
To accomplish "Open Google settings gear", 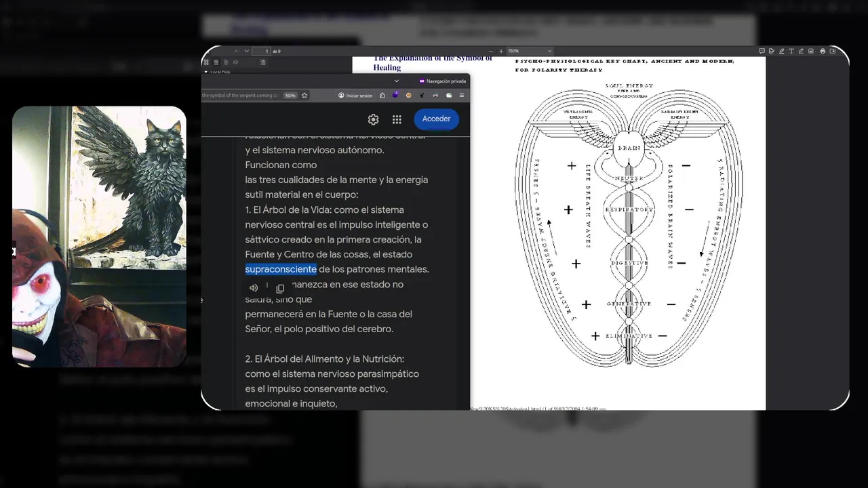I will coord(373,119).
